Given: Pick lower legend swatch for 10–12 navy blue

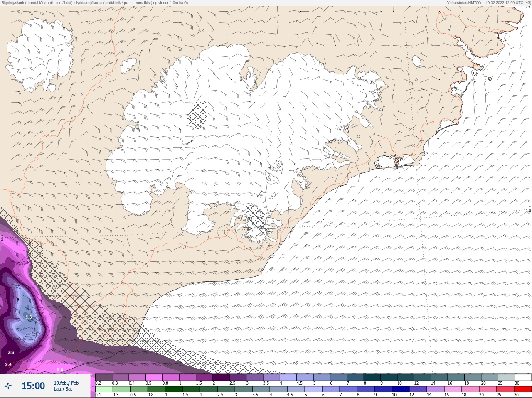Looking at the screenshot, I should [x=401, y=389].
